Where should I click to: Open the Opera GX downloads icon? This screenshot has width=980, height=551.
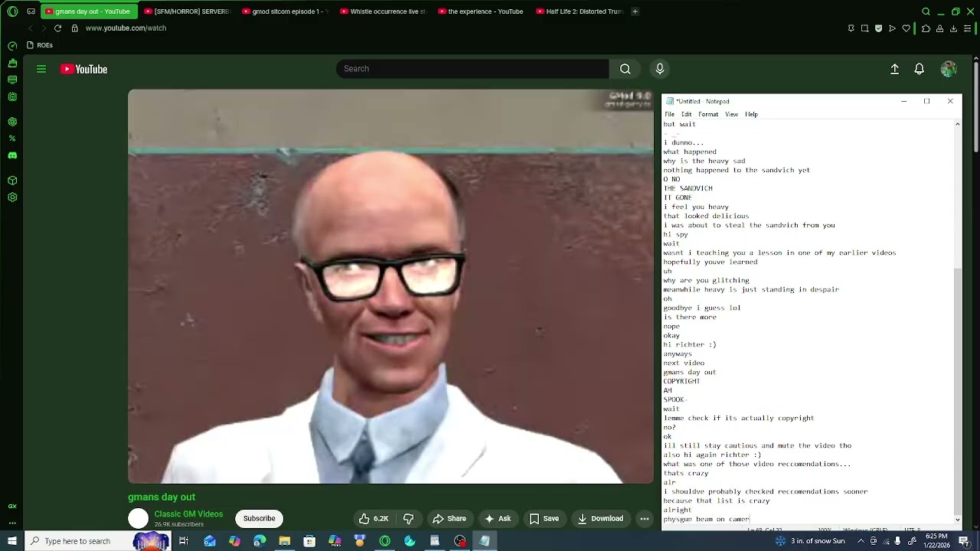coord(953,28)
